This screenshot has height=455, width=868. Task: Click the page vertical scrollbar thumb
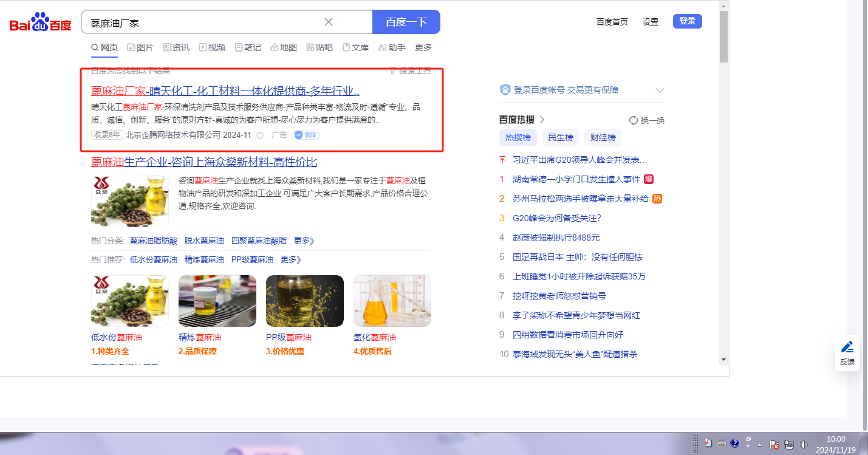(x=723, y=36)
